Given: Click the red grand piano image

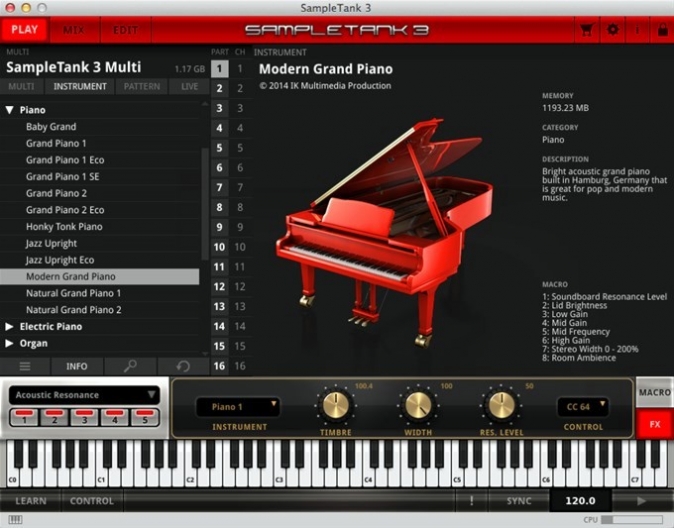Looking at the screenshot, I should (384, 232).
